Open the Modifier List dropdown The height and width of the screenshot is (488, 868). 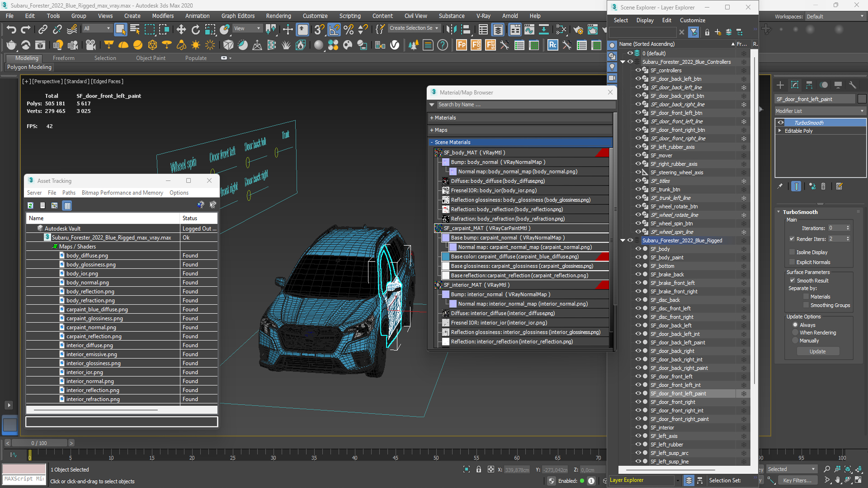coord(820,111)
